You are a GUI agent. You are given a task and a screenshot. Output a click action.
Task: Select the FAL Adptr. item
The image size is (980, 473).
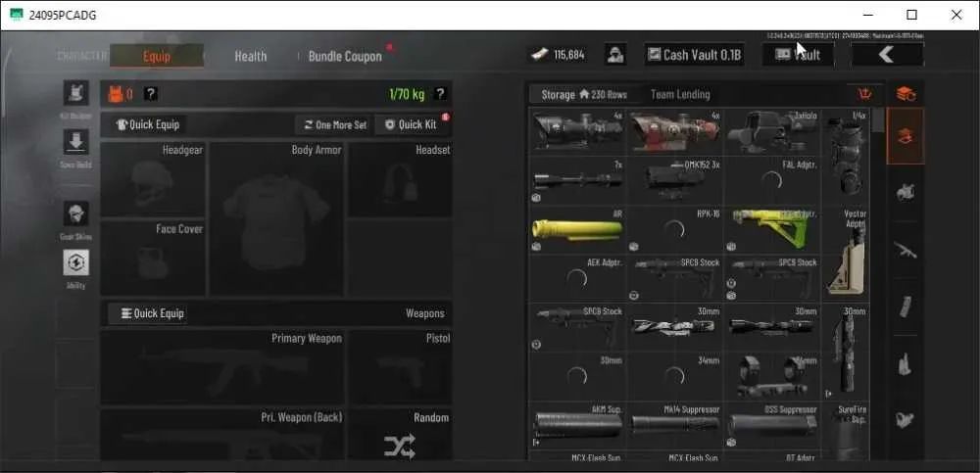773,180
